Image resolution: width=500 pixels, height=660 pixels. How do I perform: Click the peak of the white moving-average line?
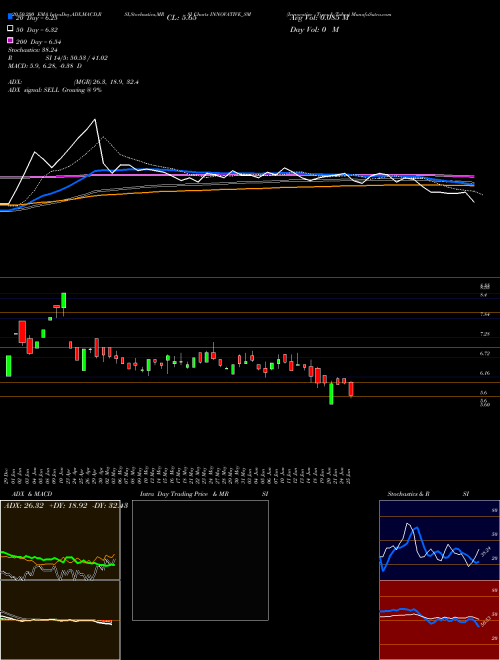coord(94,120)
